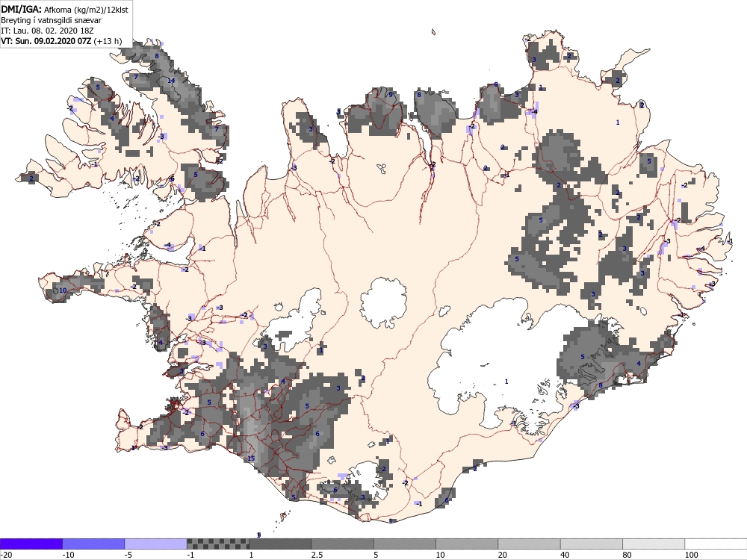The width and height of the screenshot is (747, 560).
Task: Click the "DMI/IGA: Afkoma (kg/m2)/12klst" title line
Action: [x=64, y=9]
